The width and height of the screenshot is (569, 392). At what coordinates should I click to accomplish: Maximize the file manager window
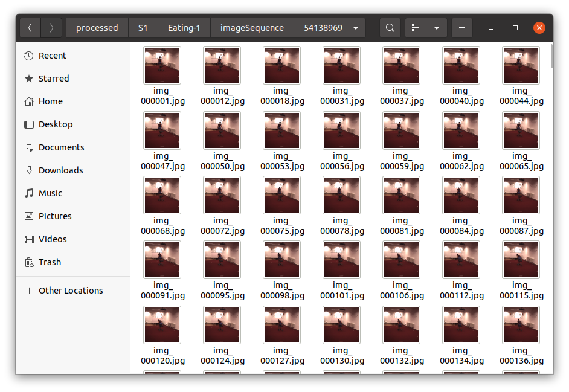[515, 28]
